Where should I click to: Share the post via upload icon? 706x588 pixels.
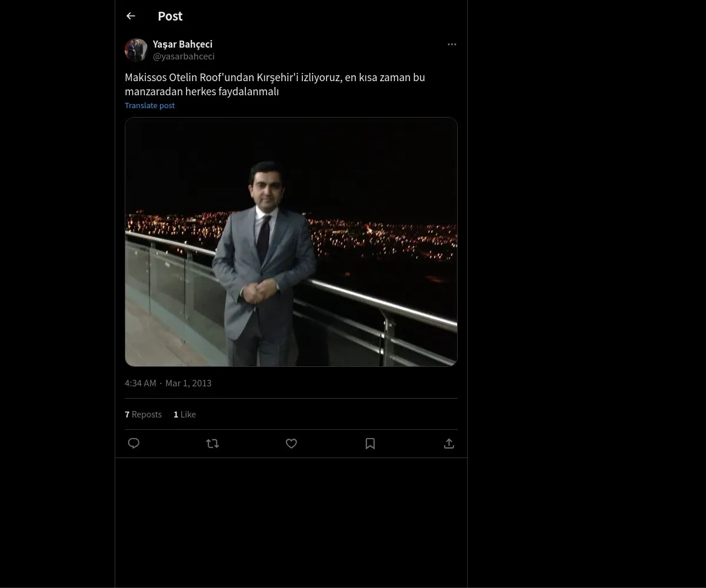pyautogui.click(x=449, y=443)
